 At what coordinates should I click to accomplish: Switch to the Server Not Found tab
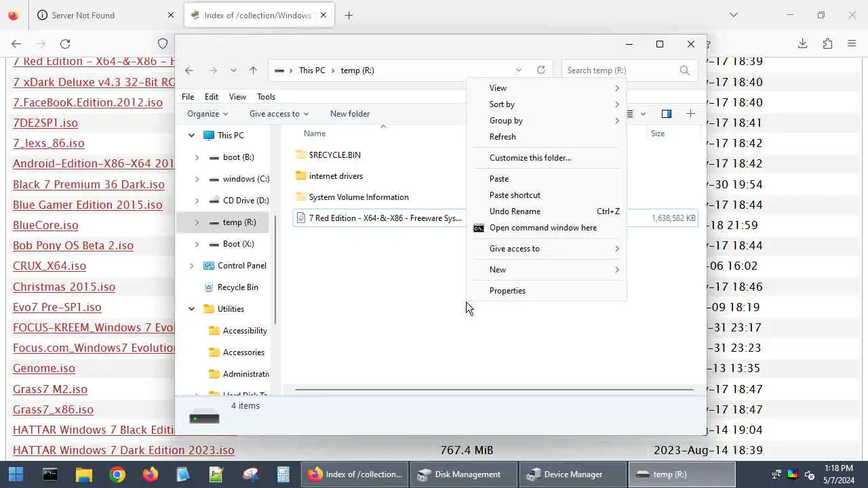click(x=105, y=15)
